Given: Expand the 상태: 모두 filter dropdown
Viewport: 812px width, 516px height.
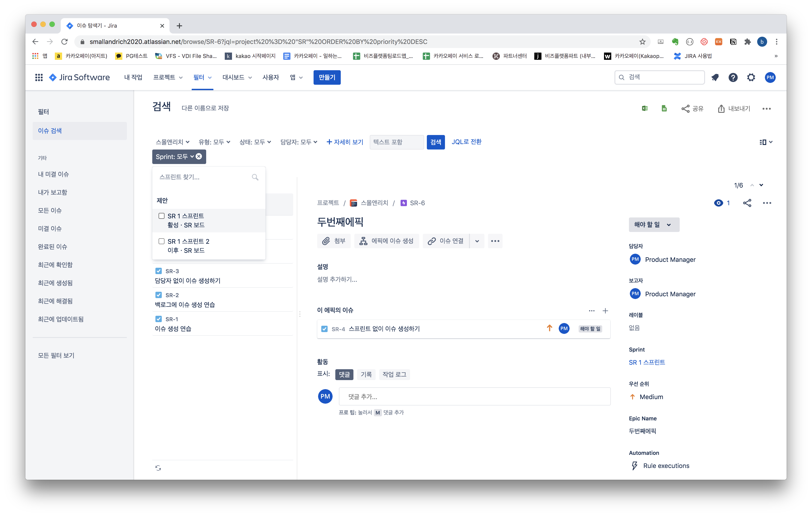Looking at the screenshot, I should [x=255, y=142].
